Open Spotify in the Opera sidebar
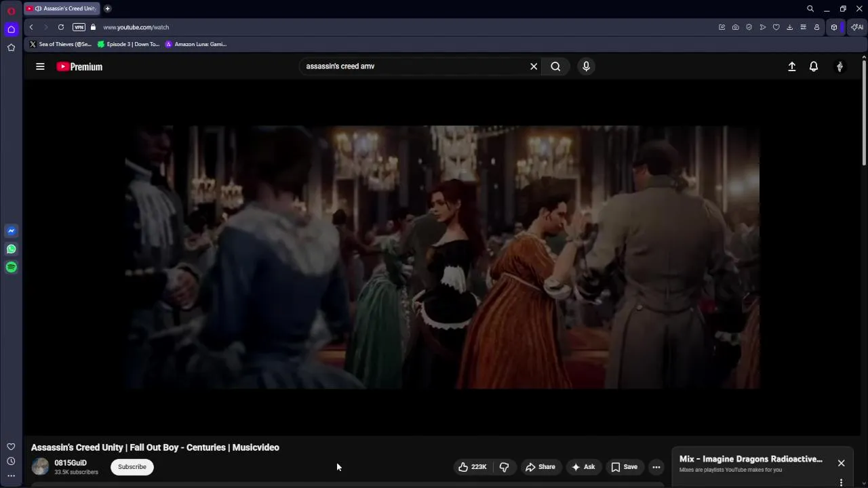Screen dimensions: 868x488 [x=11, y=267]
